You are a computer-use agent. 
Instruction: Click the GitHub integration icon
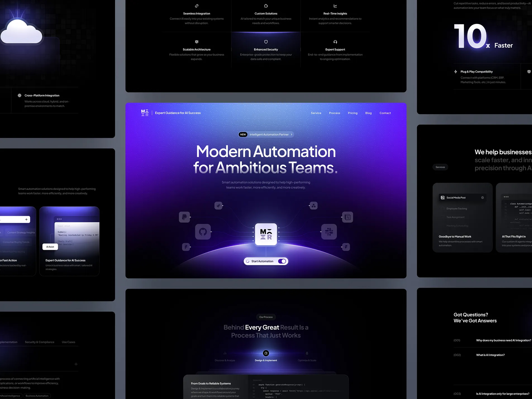pos(203,232)
